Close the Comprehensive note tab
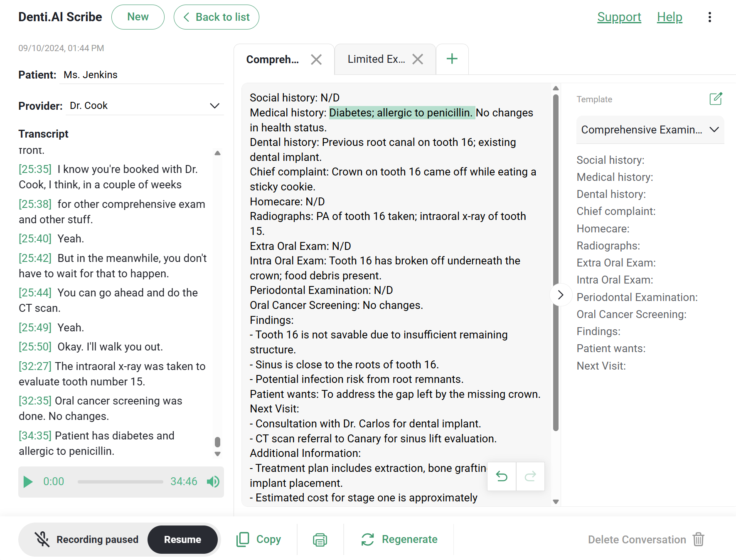 316,59
